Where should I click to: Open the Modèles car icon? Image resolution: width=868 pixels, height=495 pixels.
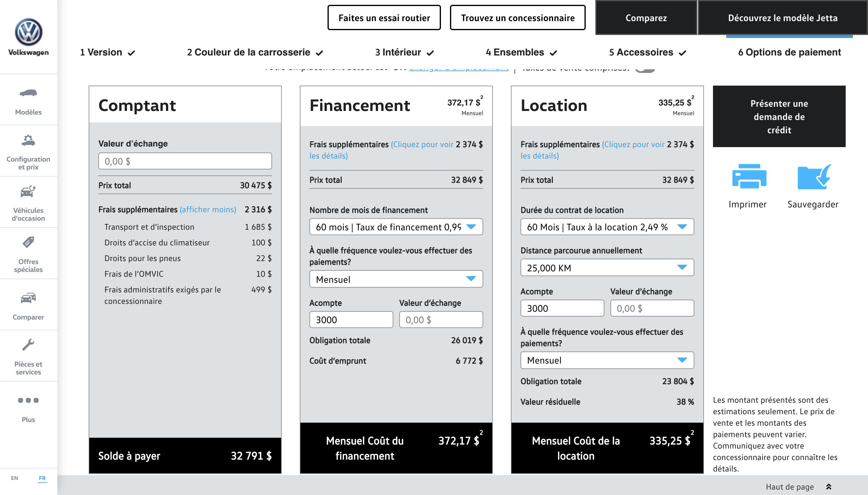[x=28, y=93]
